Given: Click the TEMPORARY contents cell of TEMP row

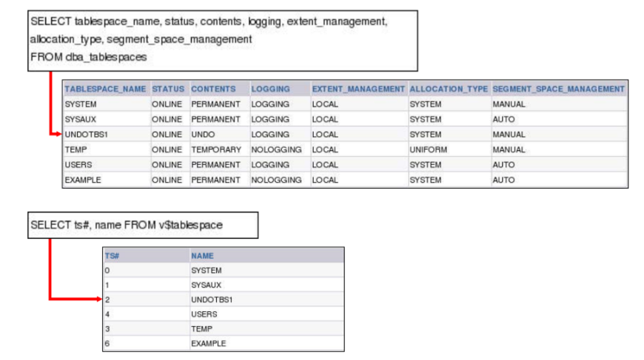Looking at the screenshot, I should [x=216, y=149].
